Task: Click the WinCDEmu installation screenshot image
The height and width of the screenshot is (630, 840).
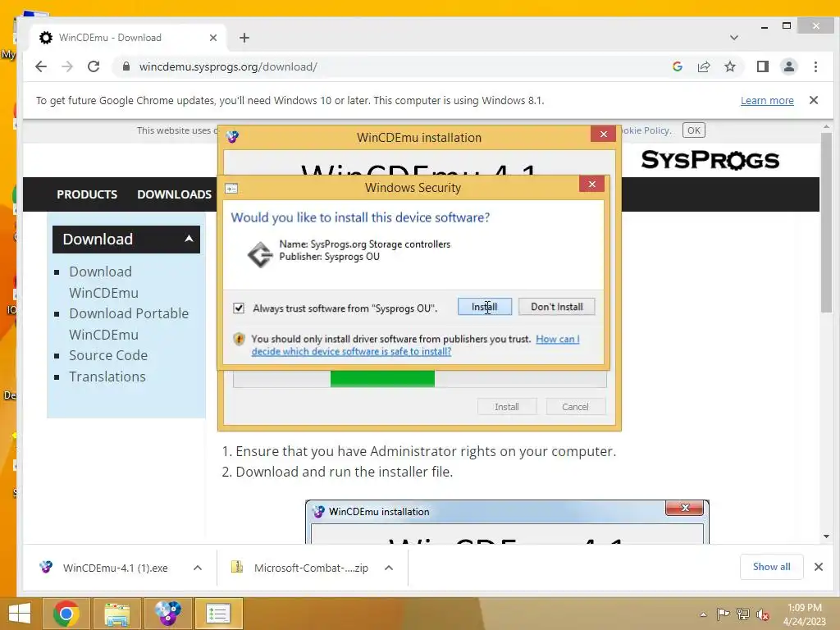Action: [507, 522]
